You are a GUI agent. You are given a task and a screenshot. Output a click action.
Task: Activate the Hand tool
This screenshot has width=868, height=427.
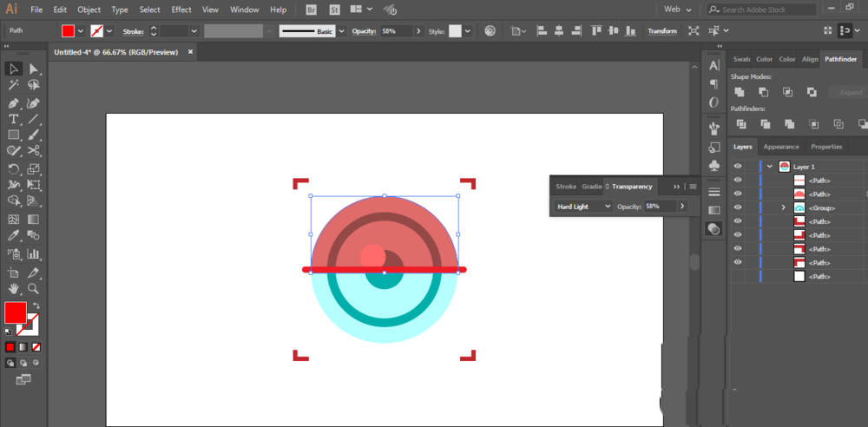click(14, 288)
